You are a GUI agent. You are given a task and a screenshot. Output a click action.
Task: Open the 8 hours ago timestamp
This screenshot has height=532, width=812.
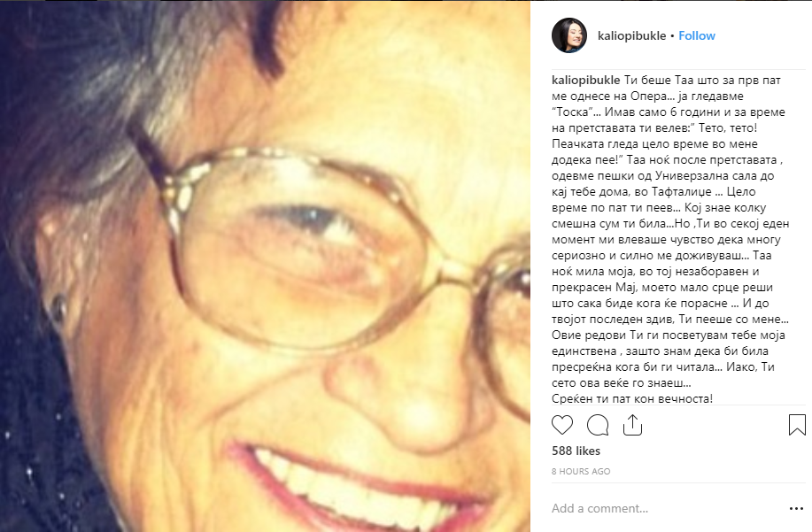tap(581, 472)
